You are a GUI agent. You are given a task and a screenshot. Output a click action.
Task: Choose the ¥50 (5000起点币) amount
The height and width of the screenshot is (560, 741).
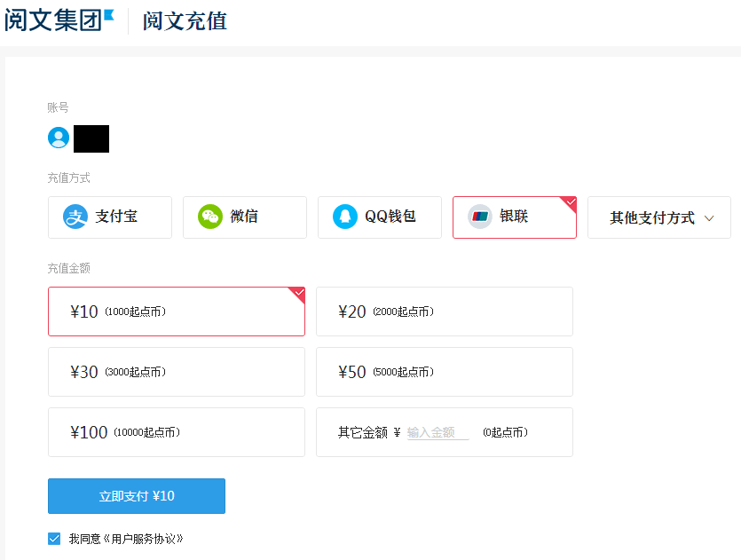click(445, 372)
